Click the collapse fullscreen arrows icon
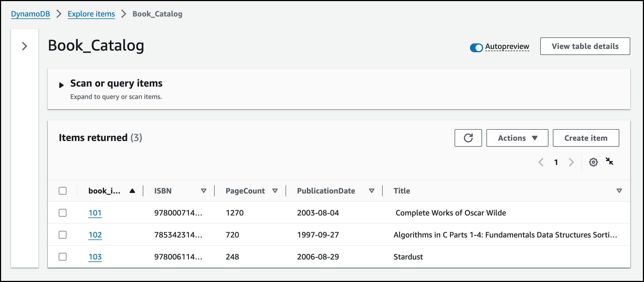This screenshot has height=282, width=644. 609,161
